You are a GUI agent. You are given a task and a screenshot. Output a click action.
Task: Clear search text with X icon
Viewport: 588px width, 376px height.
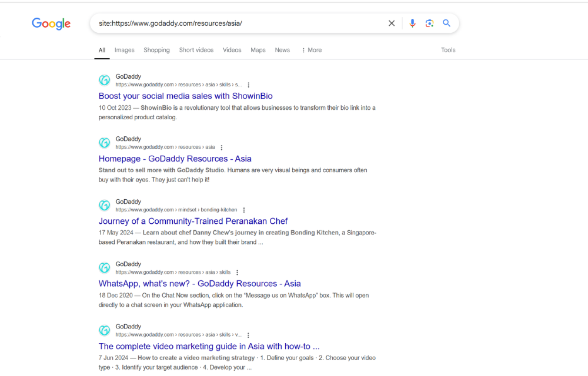(x=392, y=23)
